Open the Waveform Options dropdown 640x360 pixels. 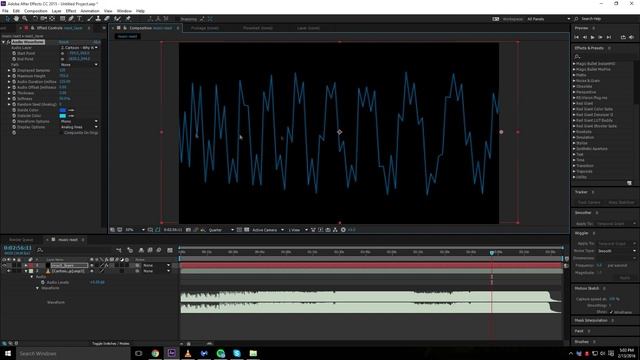80,122
